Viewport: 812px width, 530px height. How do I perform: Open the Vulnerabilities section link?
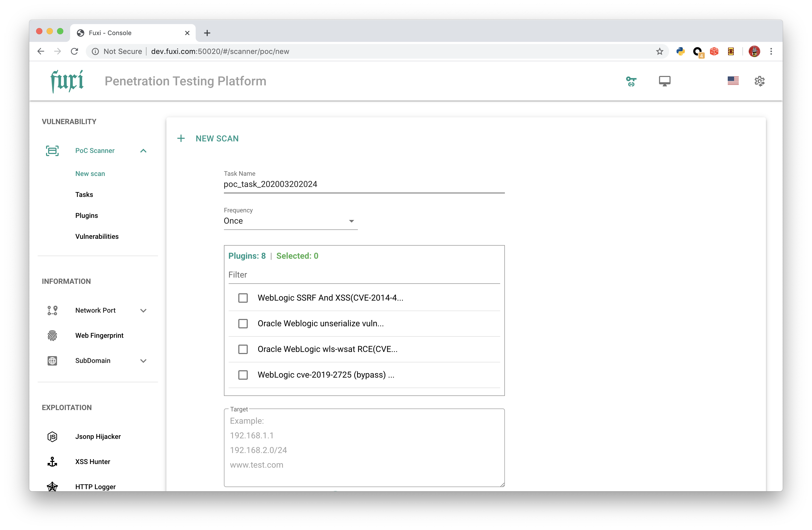coord(97,236)
